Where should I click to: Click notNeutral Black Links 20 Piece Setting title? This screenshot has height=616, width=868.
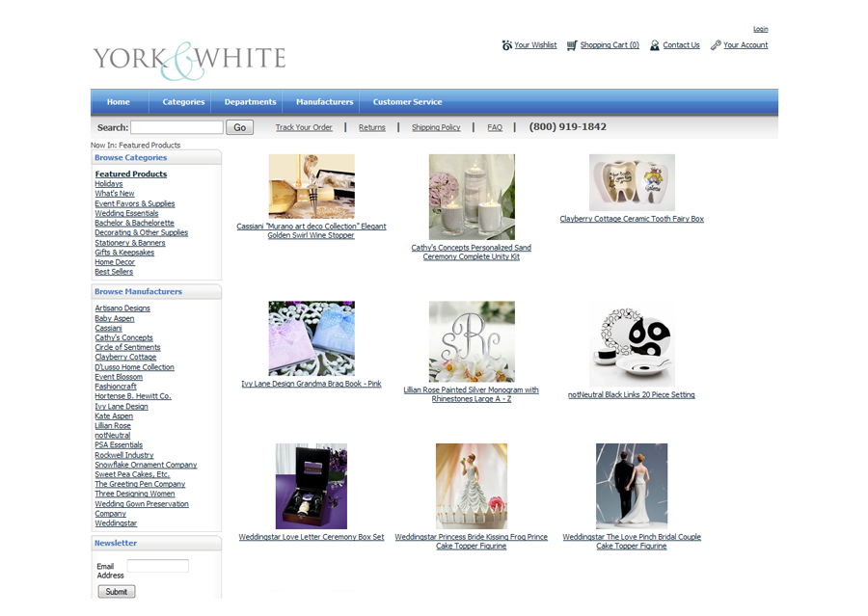click(x=632, y=394)
